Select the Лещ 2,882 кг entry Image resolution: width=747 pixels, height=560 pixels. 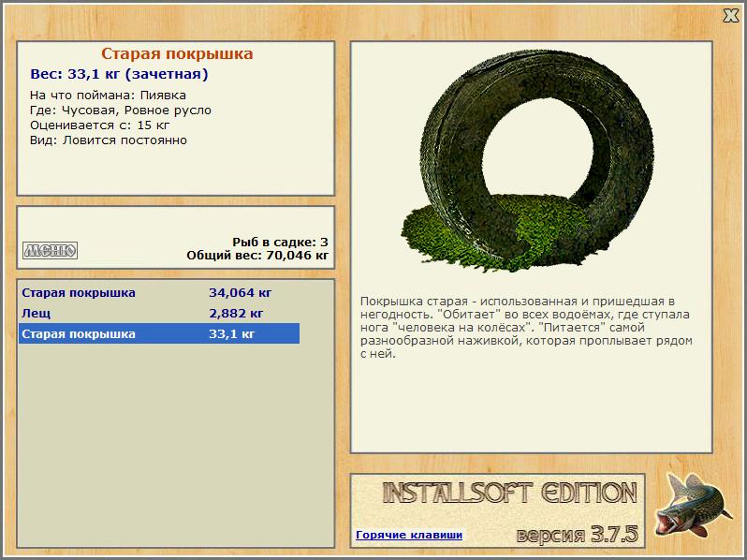coord(158,313)
